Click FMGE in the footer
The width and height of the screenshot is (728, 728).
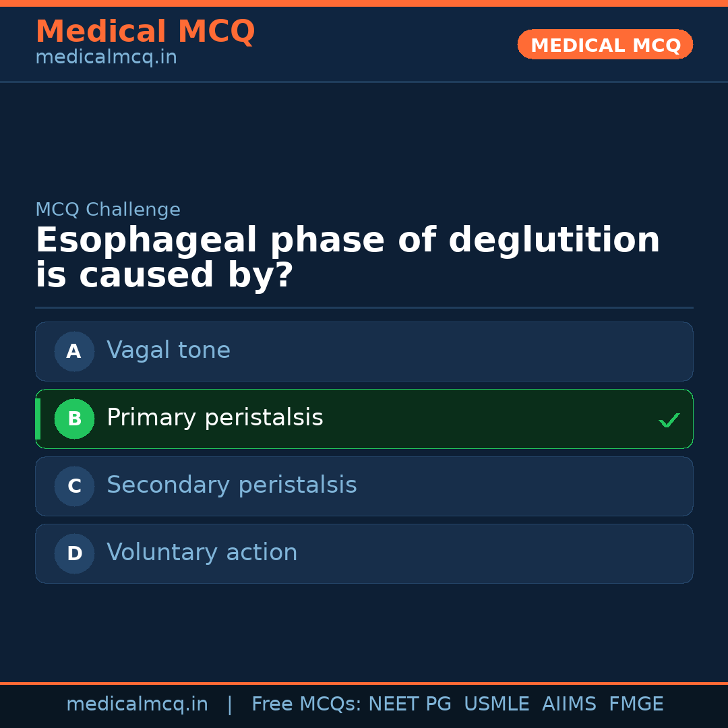coord(636,704)
